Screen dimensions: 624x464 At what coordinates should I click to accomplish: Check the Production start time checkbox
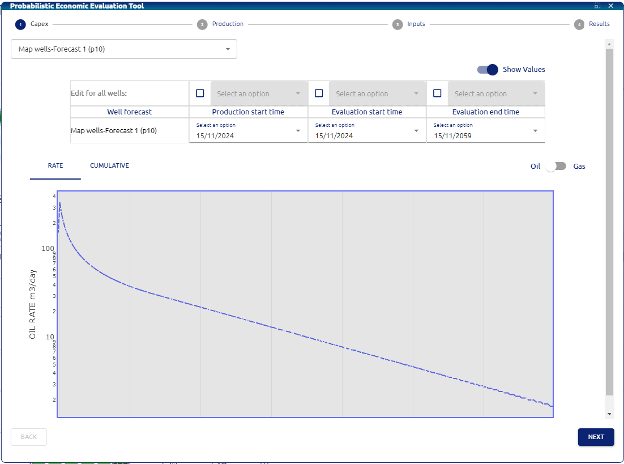point(199,93)
